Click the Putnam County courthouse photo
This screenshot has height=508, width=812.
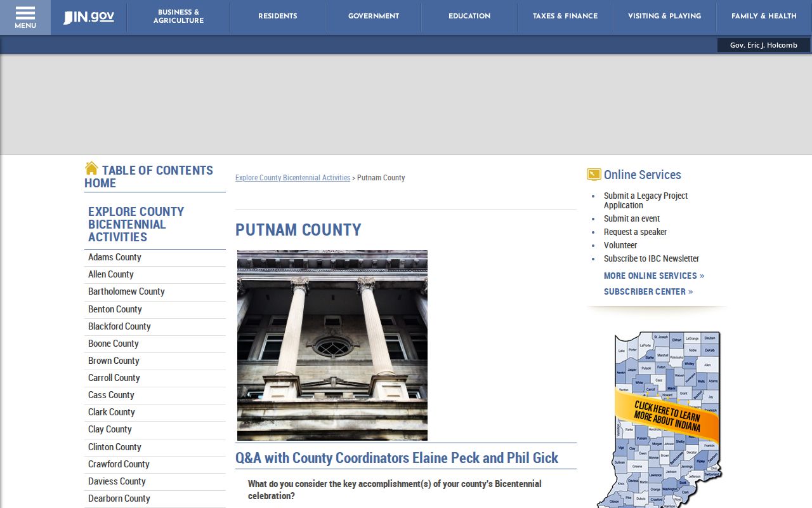click(x=332, y=345)
